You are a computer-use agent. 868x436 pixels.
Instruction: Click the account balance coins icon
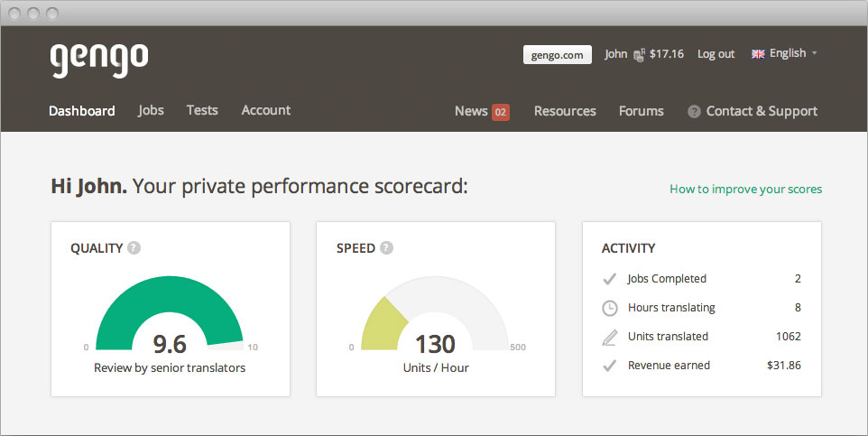pyautogui.click(x=639, y=55)
